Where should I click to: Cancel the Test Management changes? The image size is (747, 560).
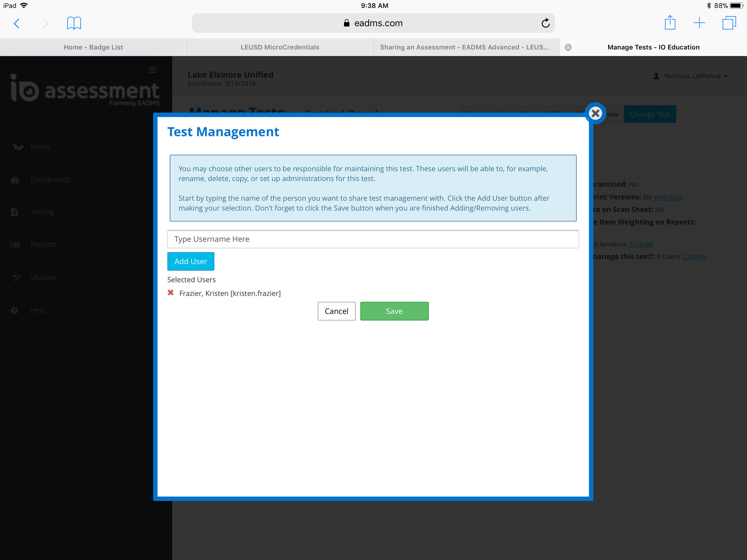coord(336,311)
